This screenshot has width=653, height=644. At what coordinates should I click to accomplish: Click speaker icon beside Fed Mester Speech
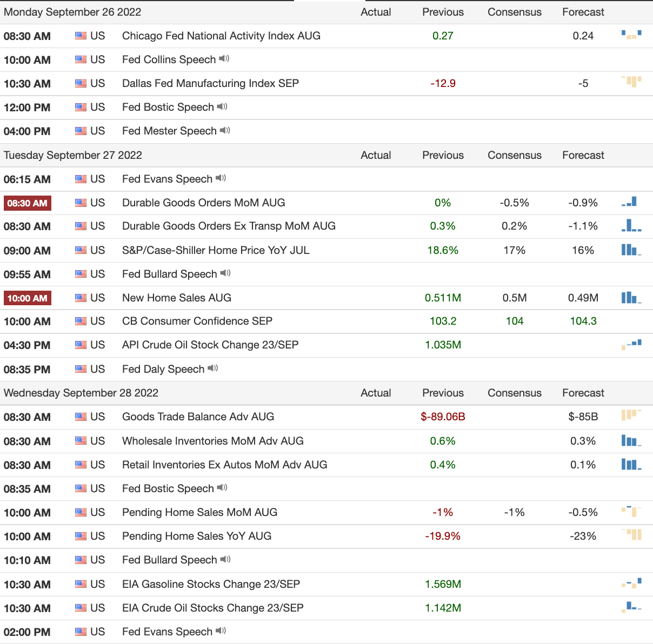pos(225,131)
